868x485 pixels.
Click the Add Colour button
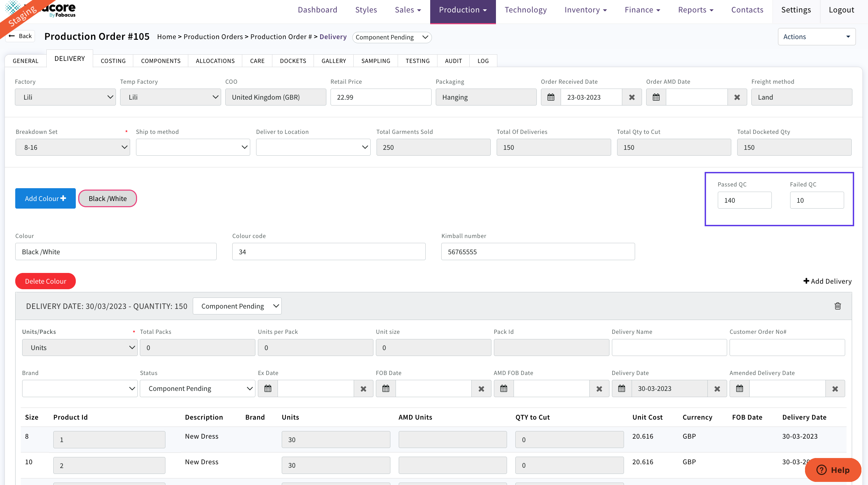click(45, 199)
